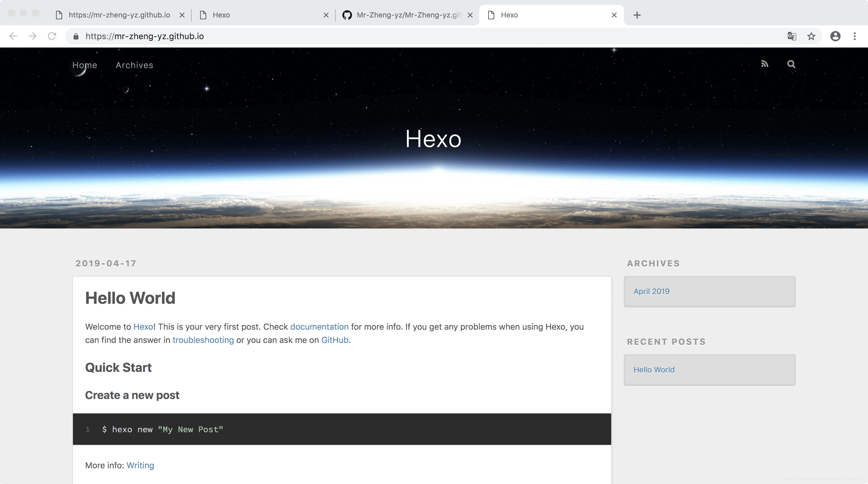Click the troubleshooting hyperlink in post
Viewport: 868px width, 484px height.
[203, 340]
